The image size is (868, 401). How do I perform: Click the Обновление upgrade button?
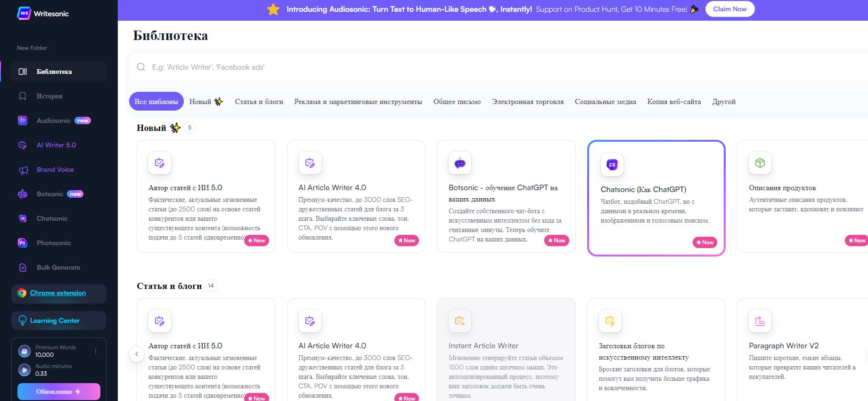(59, 392)
